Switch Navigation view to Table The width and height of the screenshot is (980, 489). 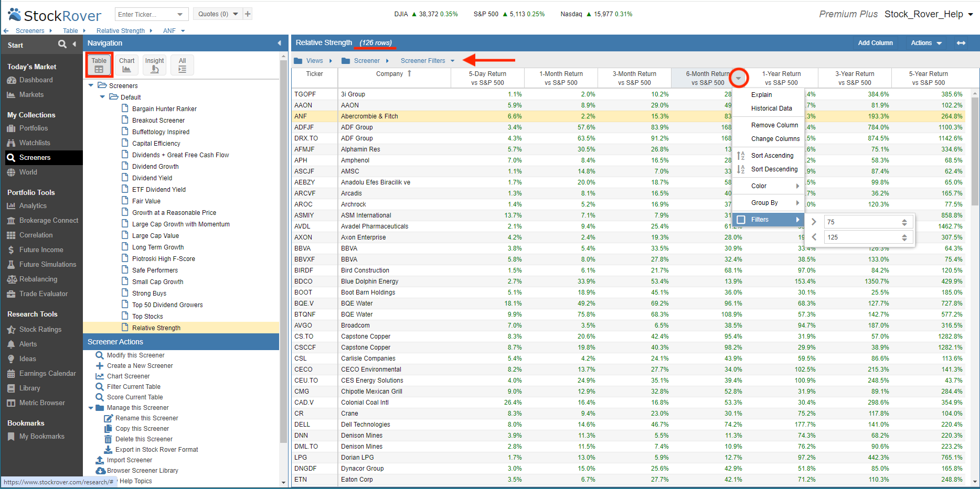[x=99, y=66]
